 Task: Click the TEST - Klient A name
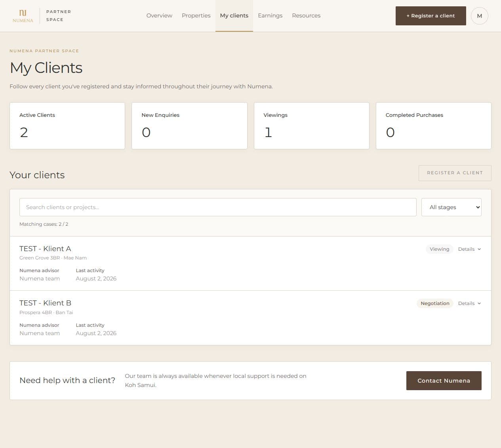(x=45, y=249)
